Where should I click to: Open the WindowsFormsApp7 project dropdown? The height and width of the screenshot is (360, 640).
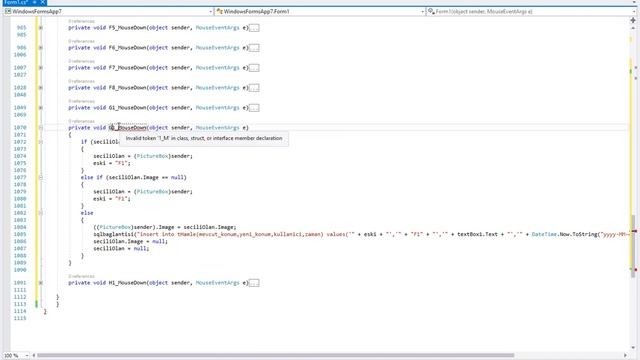(x=108, y=11)
